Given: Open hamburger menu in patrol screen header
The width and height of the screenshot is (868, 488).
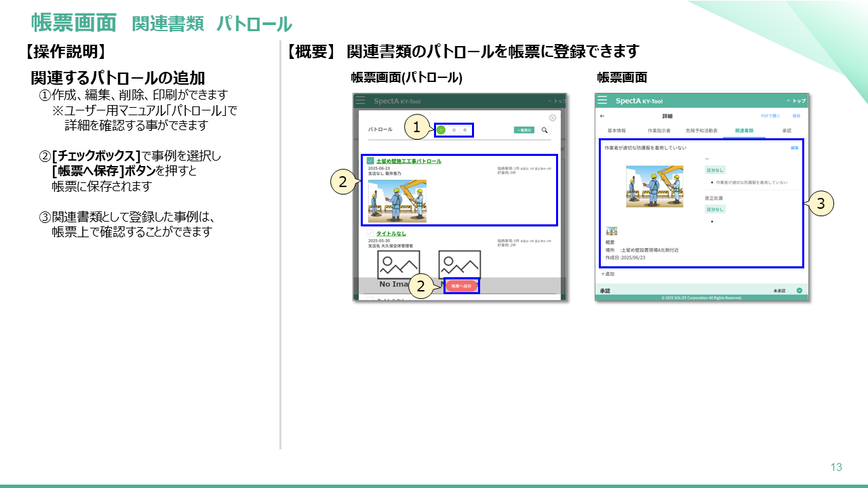Looking at the screenshot, I should [x=360, y=101].
